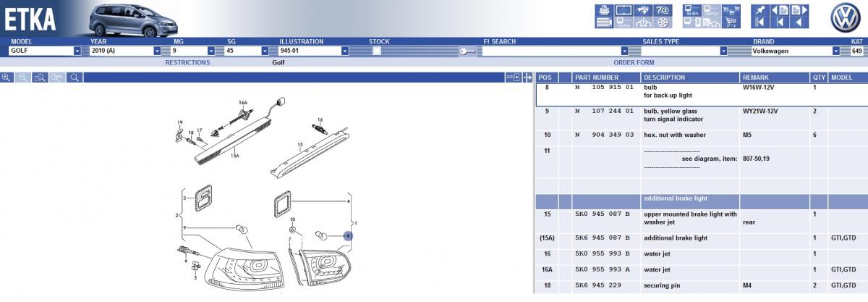Click the DEPOT icon

(x=712, y=10)
